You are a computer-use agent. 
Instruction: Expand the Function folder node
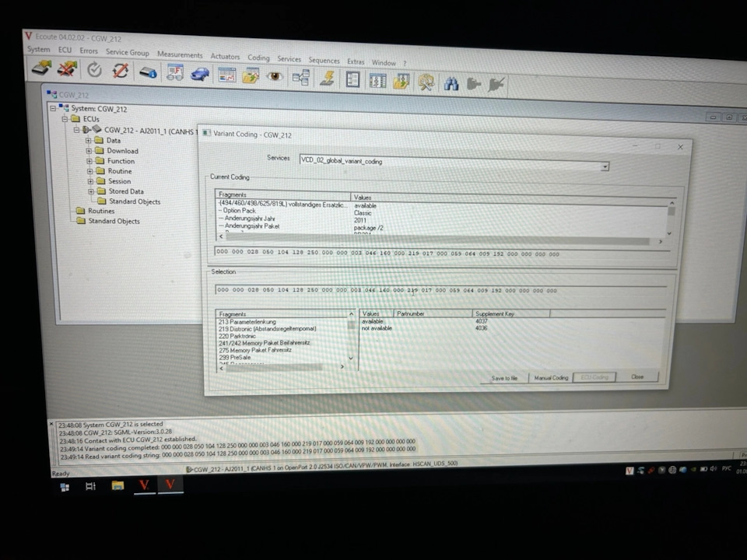tap(89, 161)
